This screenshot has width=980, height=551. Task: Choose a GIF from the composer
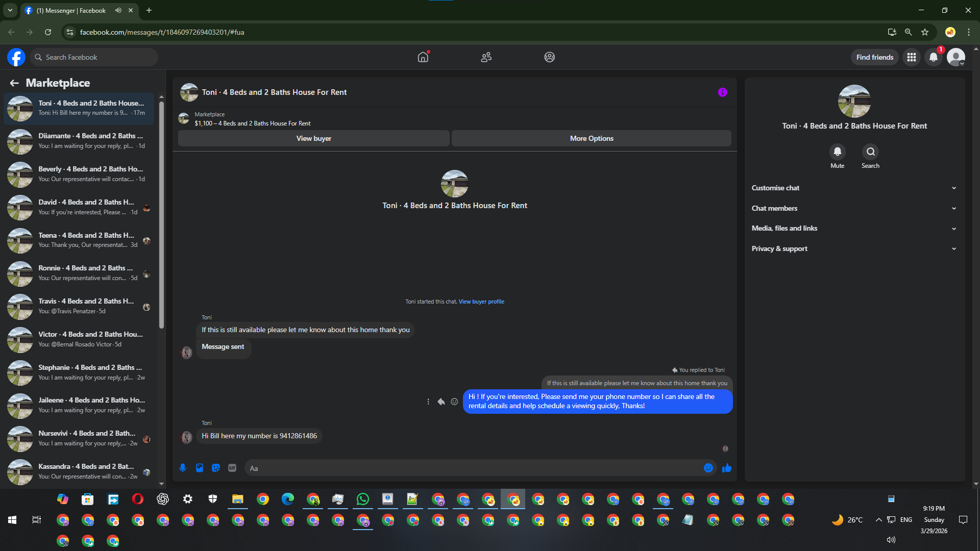[232, 468]
